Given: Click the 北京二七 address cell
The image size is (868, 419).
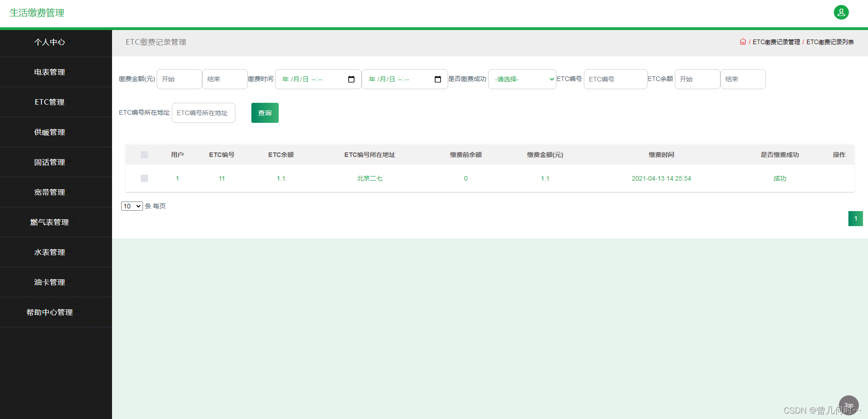Looking at the screenshot, I should (370, 178).
